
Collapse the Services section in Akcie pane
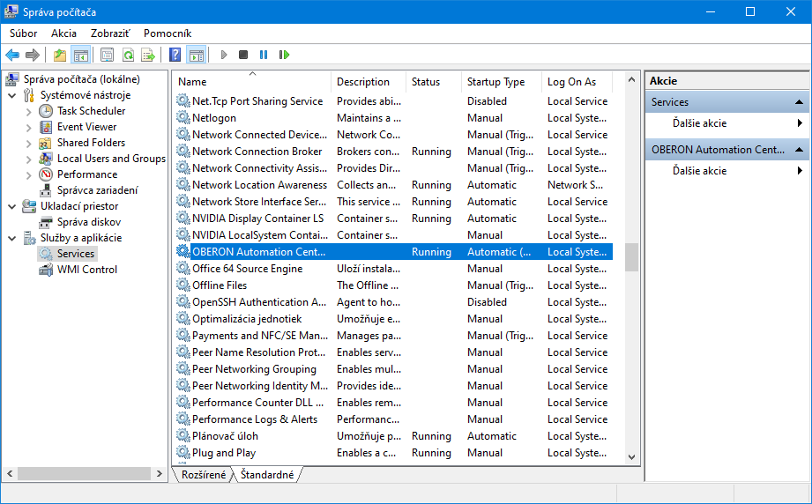[x=799, y=102]
